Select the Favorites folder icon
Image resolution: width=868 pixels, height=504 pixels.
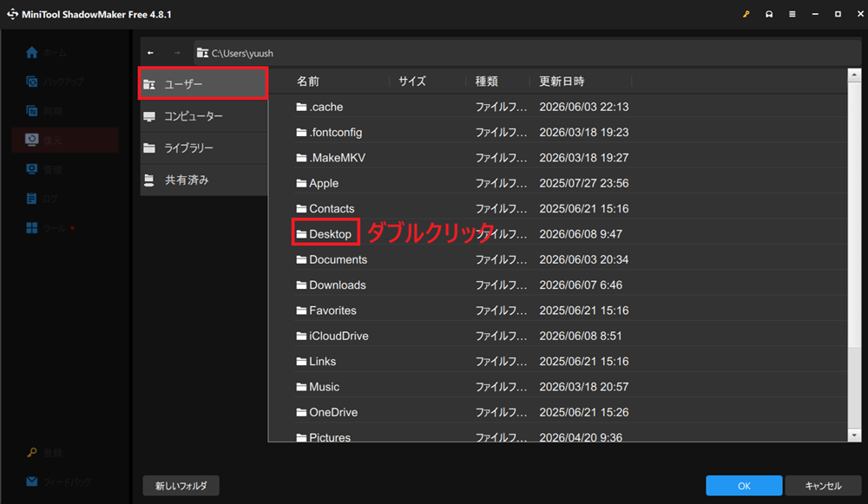302,311
